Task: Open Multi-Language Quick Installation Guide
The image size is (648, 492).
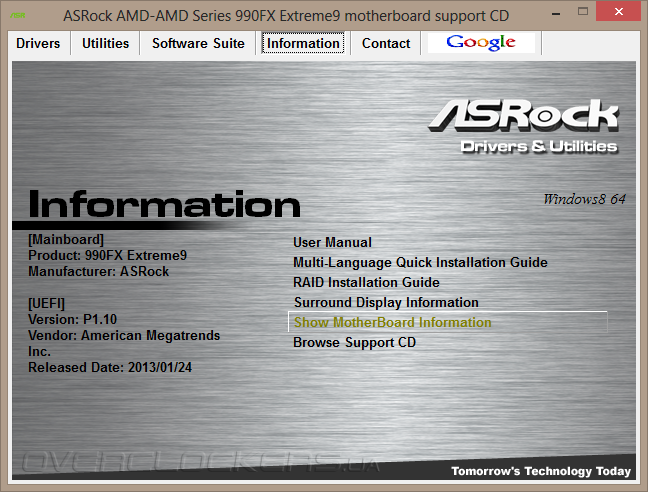Action: click(420, 262)
